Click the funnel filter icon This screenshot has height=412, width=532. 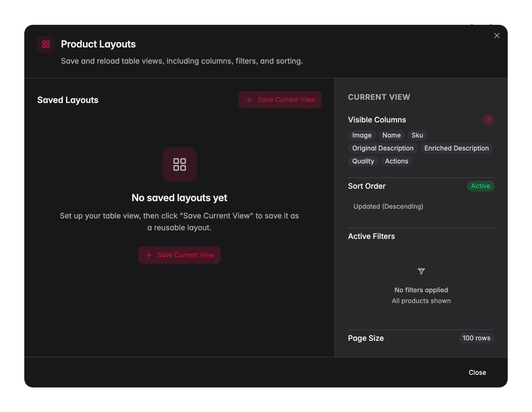421,271
